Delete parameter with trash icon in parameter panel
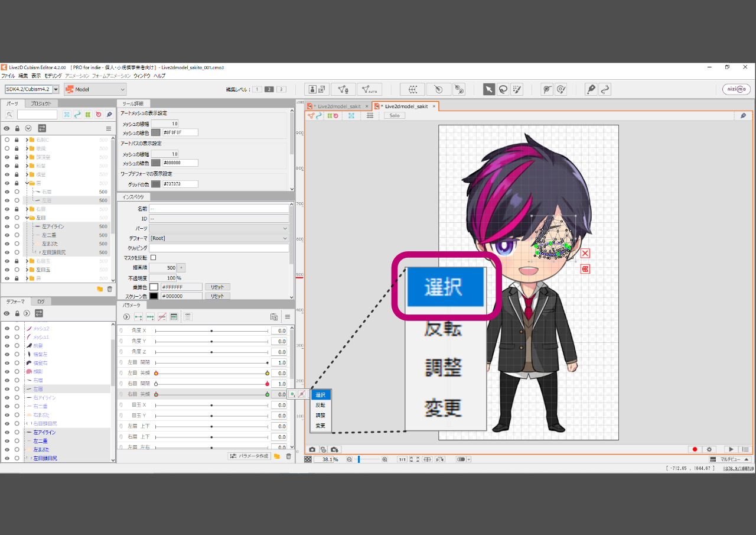The height and width of the screenshot is (535, 756). tap(288, 456)
